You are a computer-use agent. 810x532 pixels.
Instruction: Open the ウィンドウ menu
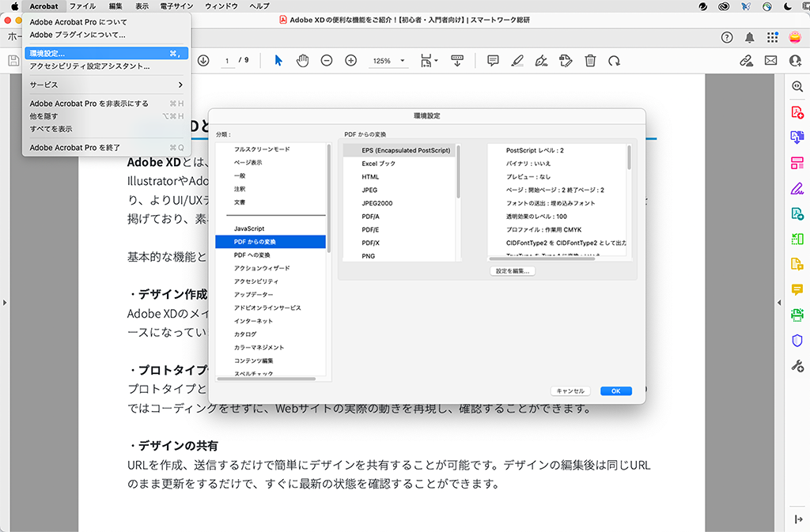point(221,6)
